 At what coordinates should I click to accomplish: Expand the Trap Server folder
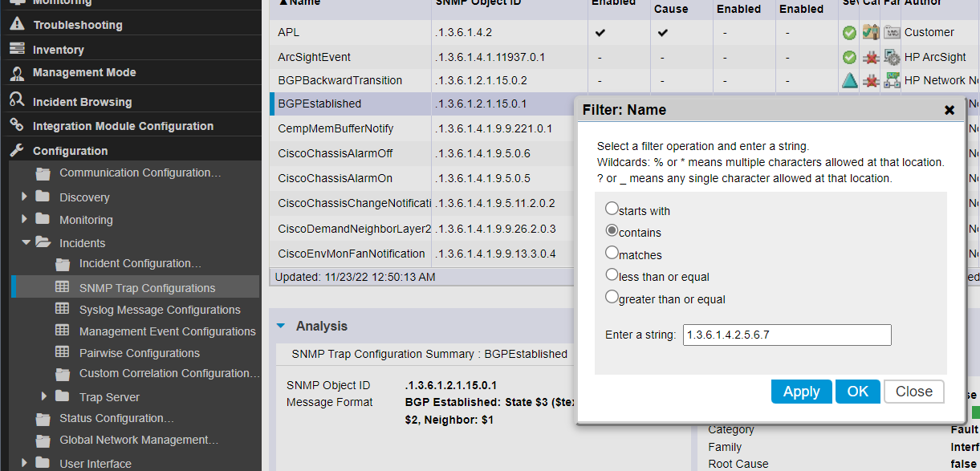tap(44, 396)
